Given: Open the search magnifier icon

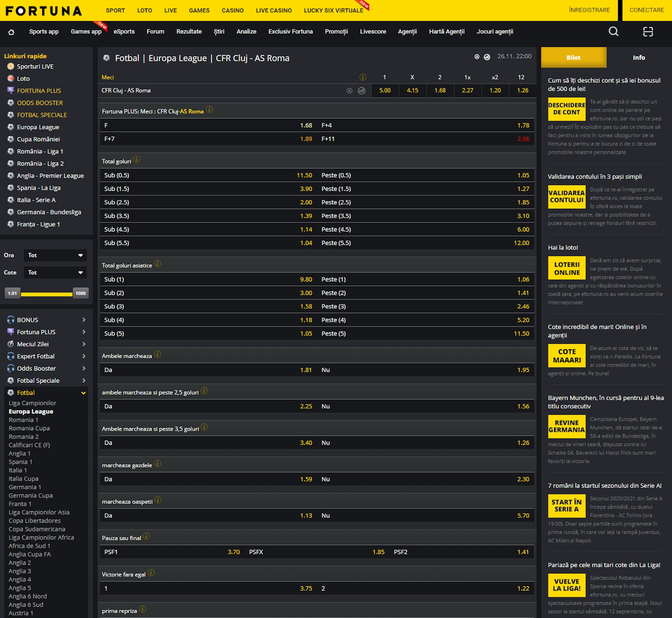Looking at the screenshot, I should click(x=613, y=31).
